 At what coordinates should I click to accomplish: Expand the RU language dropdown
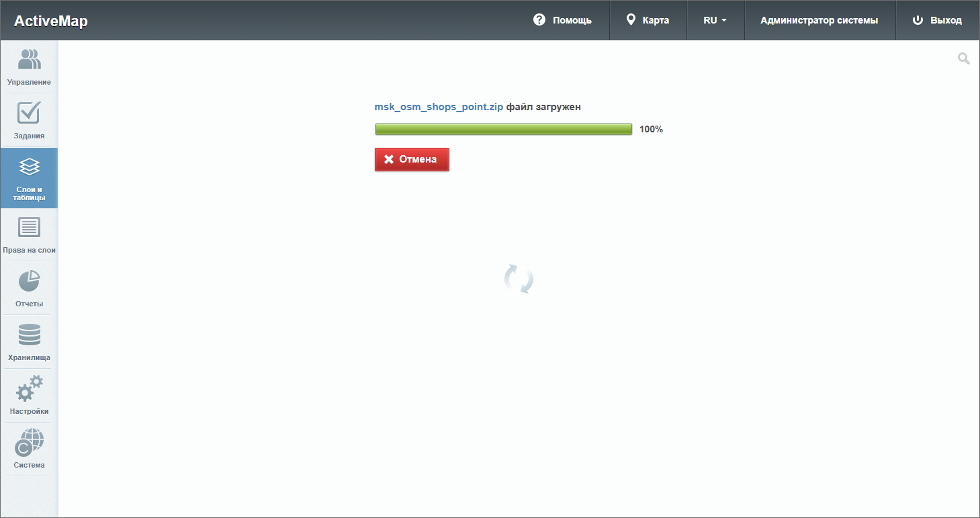point(715,20)
